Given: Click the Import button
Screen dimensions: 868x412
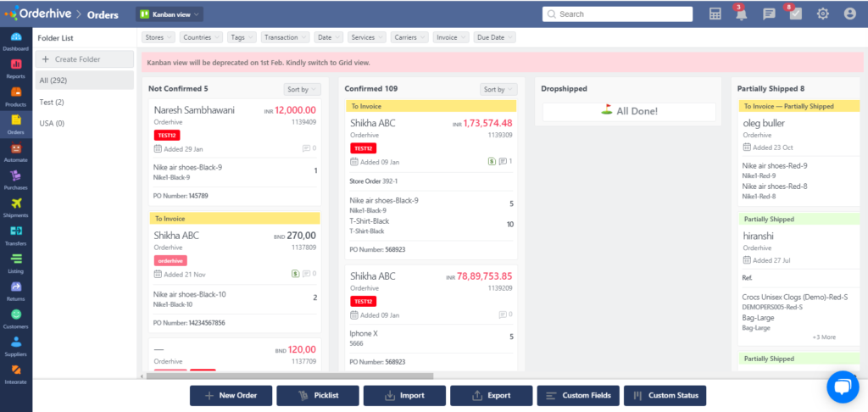Looking at the screenshot, I should coord(404,395).
